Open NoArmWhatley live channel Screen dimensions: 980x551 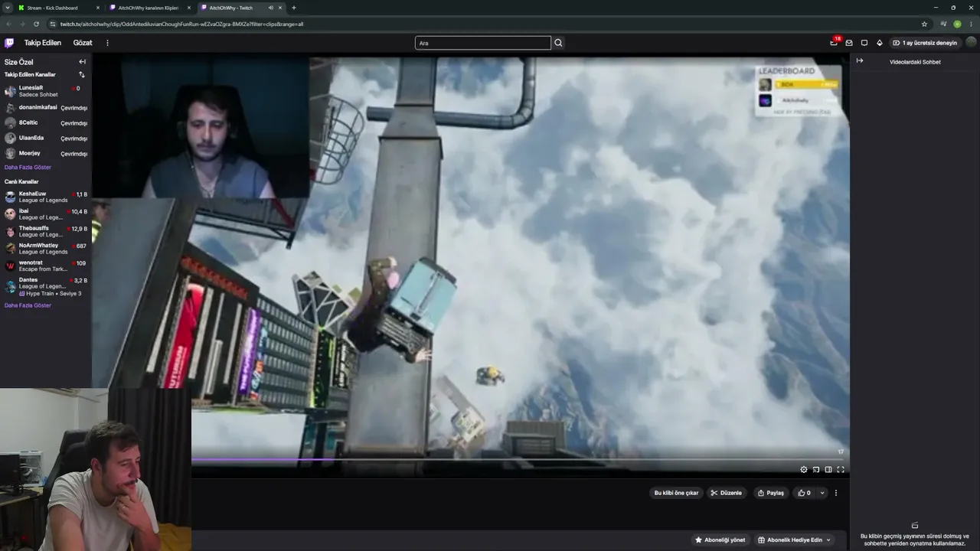click(x=46, y=249)
